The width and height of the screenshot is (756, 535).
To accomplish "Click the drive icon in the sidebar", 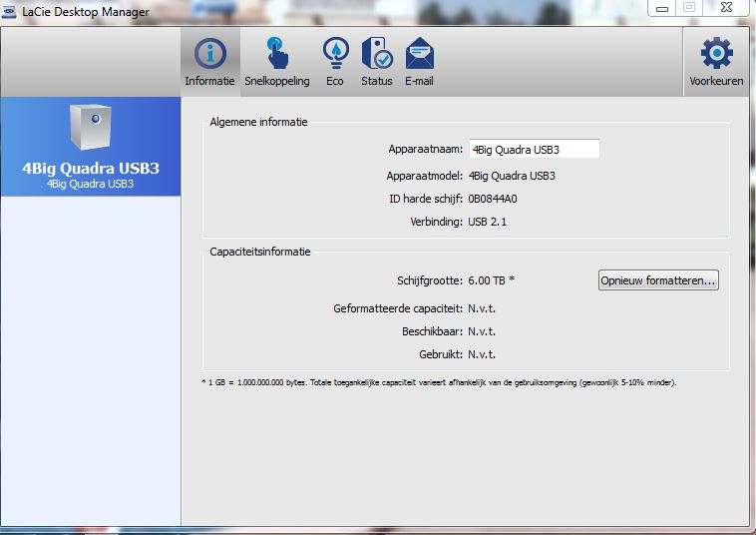I will point(90,127).
